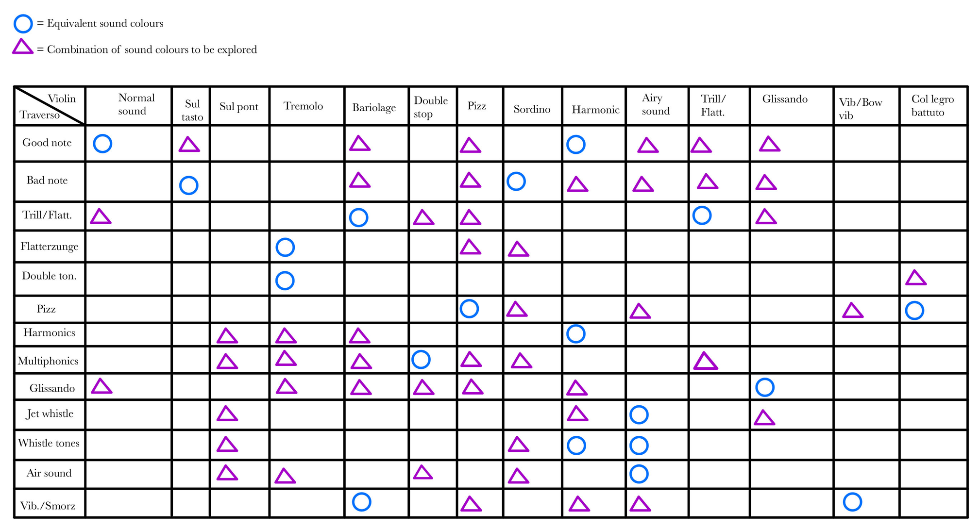The image size is (980, 529).
Task: Select the "Bariolage" column header
Action: (x=374, y=107)
